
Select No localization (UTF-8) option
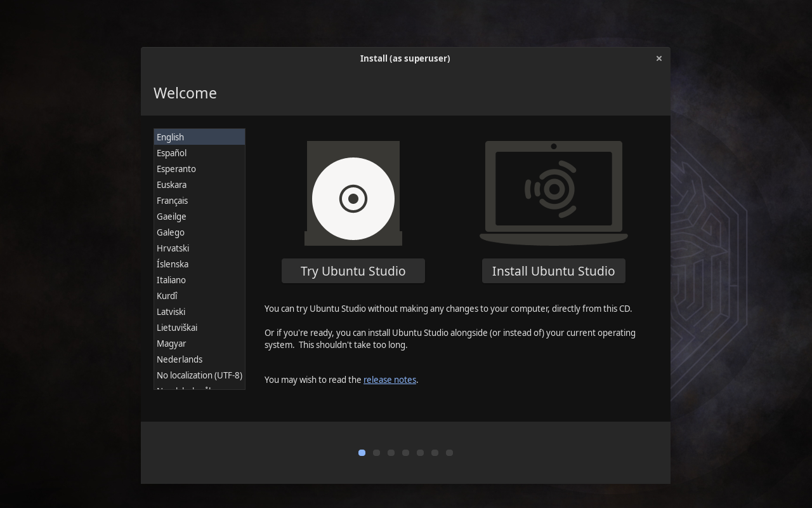(x=199, y=375)
